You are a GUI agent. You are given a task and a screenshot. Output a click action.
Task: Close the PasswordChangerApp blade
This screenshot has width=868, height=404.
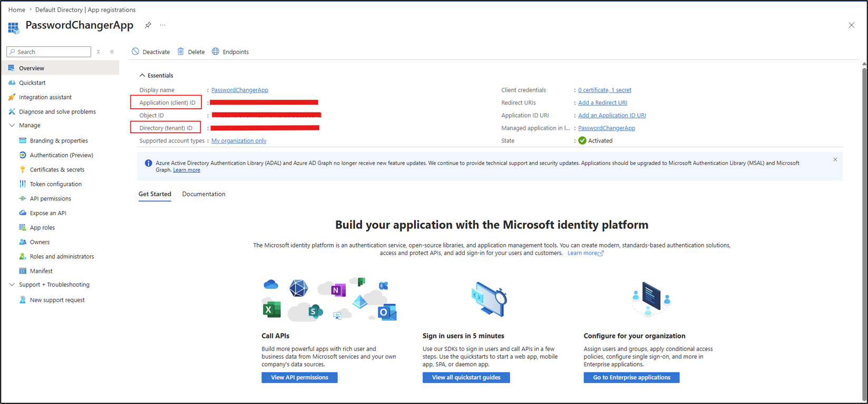(x=852, y=25)
